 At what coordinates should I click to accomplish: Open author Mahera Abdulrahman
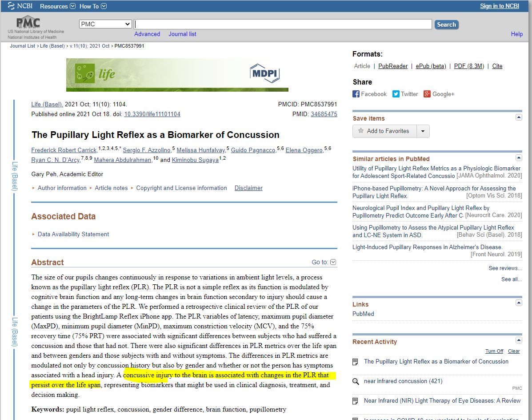tap(123, 160)
